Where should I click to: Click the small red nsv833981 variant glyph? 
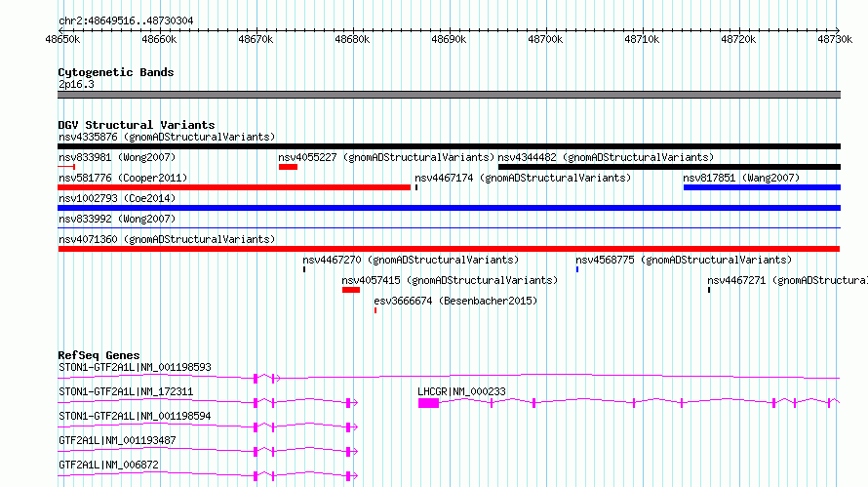(x=66, y=167)
